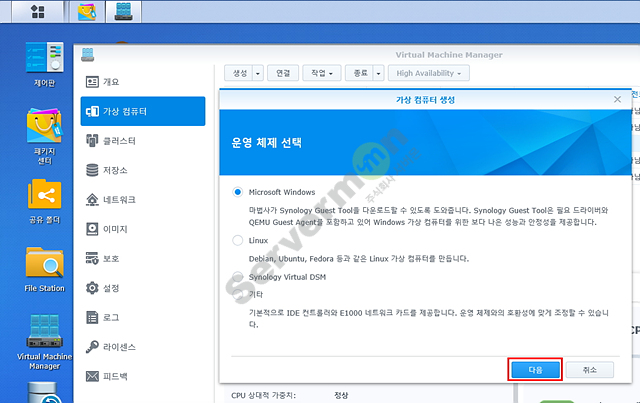Click the Debian, Ubuntu, Fedora description text
This screenshot has width=640, height=403.
(359, 258)
